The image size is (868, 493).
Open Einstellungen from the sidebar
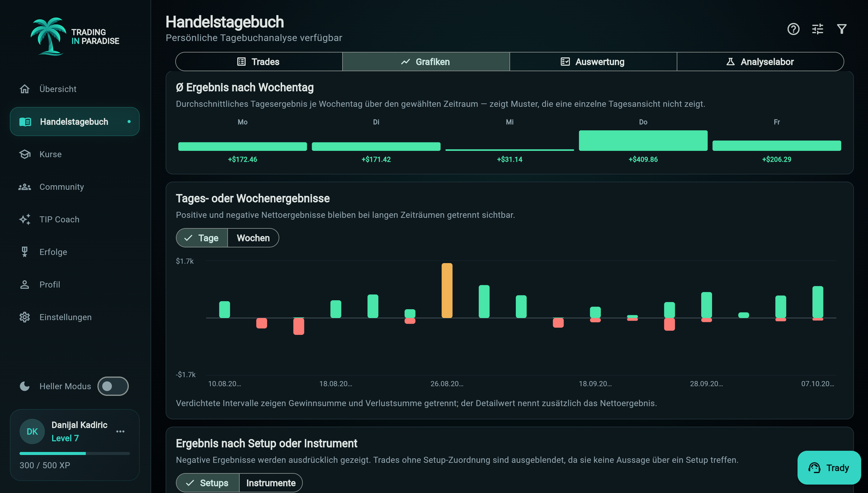75,317
